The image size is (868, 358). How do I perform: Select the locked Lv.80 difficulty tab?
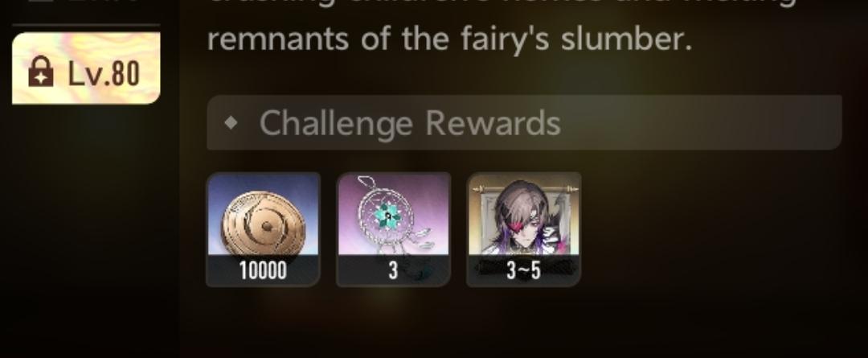pyautogui.click(x=86, y=68)
